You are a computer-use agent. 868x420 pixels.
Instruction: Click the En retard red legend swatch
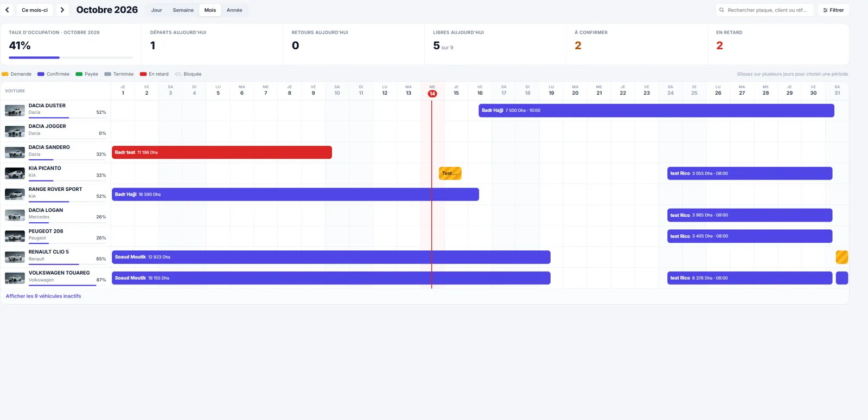pyautogui.click(x=143, y=74)
